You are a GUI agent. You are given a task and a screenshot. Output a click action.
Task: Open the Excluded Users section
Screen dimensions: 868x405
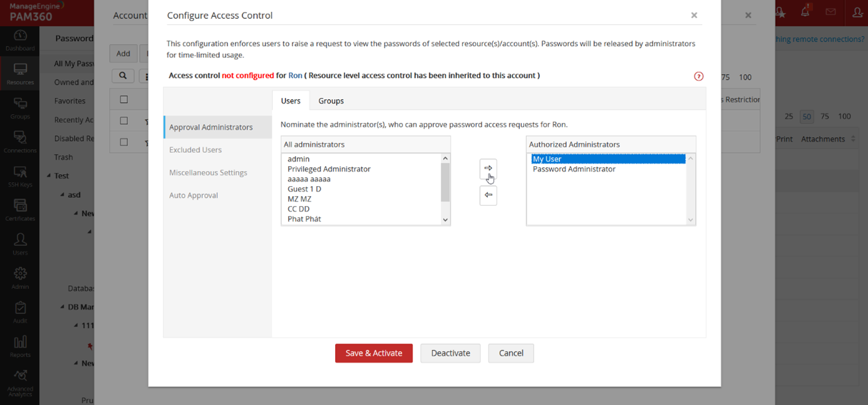(x=195, y=150)
